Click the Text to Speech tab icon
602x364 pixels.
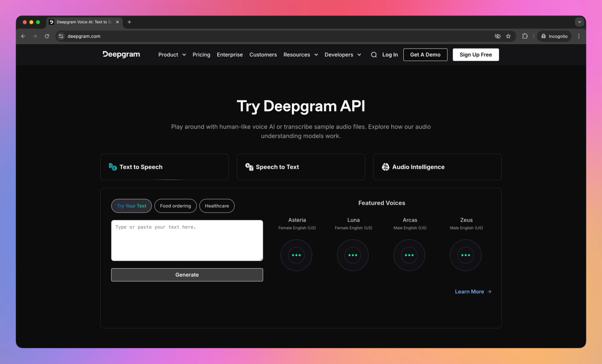click(113, 167)
